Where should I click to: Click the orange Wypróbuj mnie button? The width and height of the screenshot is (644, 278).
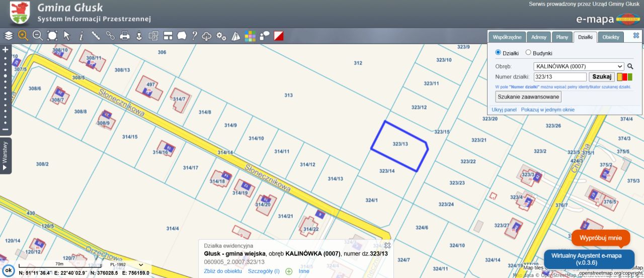tap(601, 238)
